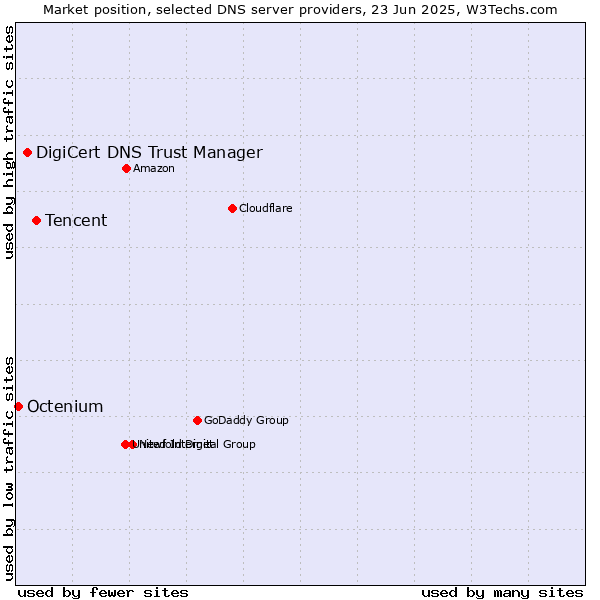Select the 'Tencent' label text
This screenshot has height=600, width=600.
(x=76, y=221)
